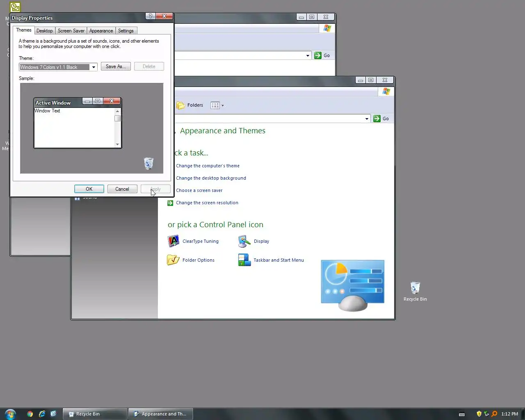The image size is (525, 420).
Task: Click the yellow security shield tray icon
Action: 479,414
